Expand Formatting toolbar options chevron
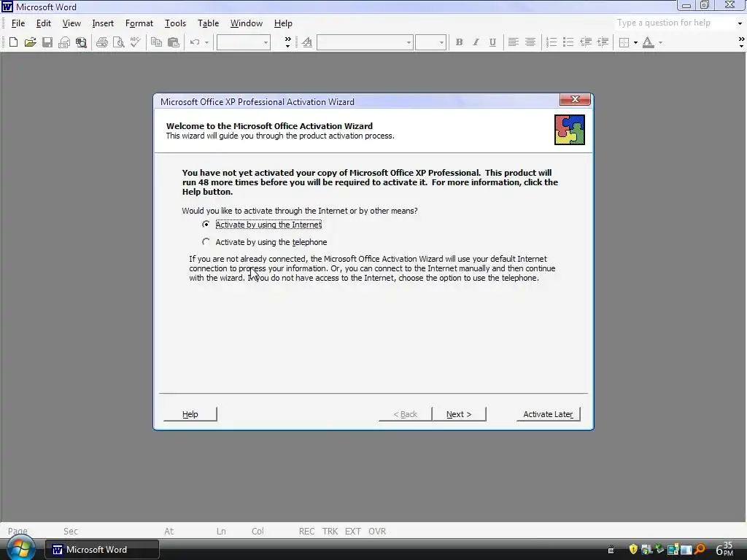 (x=741, y=42)
